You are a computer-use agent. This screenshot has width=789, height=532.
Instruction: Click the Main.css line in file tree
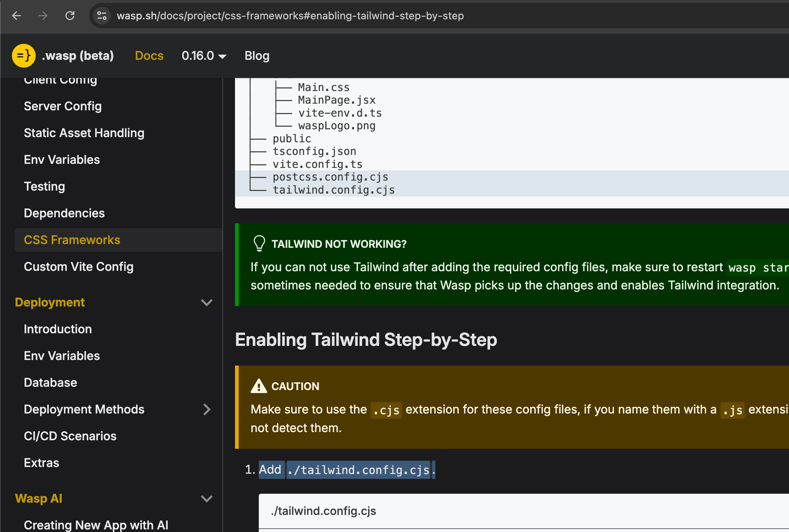[324, 88]
